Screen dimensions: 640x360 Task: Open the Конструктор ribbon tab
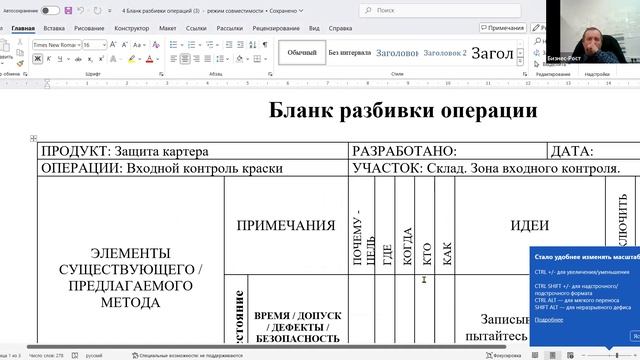131,28
